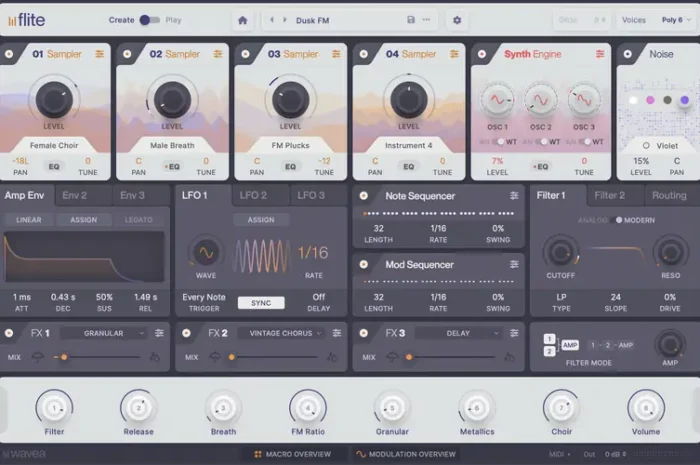The image size is (700, 465).
Task: Click the SYNC button in LFO 1
Action: 260,302
